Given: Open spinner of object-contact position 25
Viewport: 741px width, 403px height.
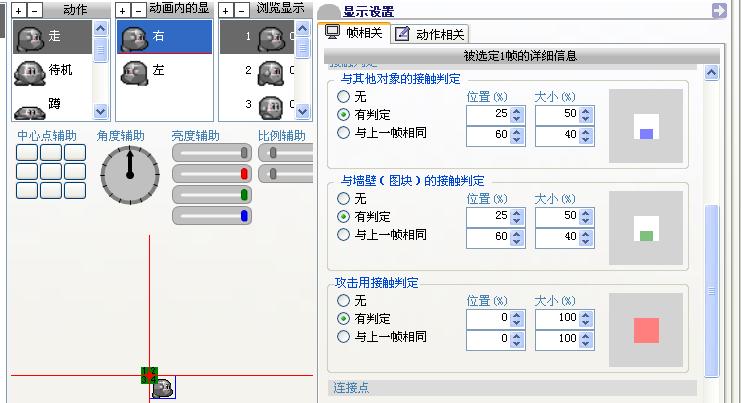Looking at the screenshot, I should click(517, 114).
